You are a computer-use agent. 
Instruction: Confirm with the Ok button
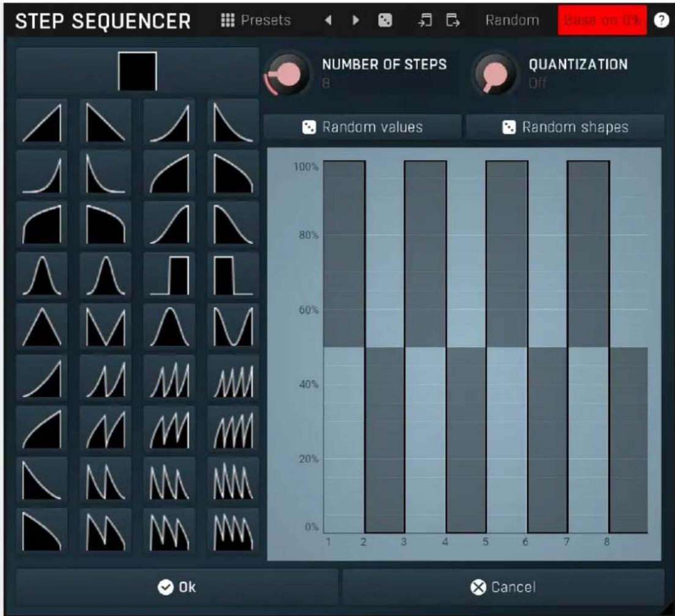click(x=177, y=587)
